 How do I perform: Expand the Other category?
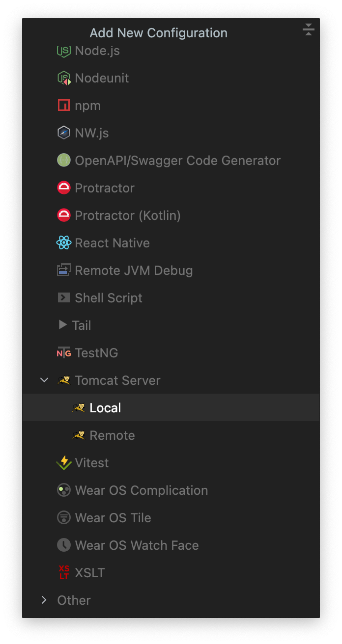pyautogui.click(x=44, y=600)
